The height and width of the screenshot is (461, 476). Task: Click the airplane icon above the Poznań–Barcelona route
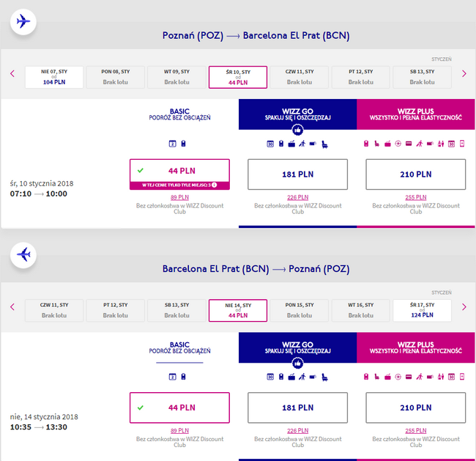point(23,21)
